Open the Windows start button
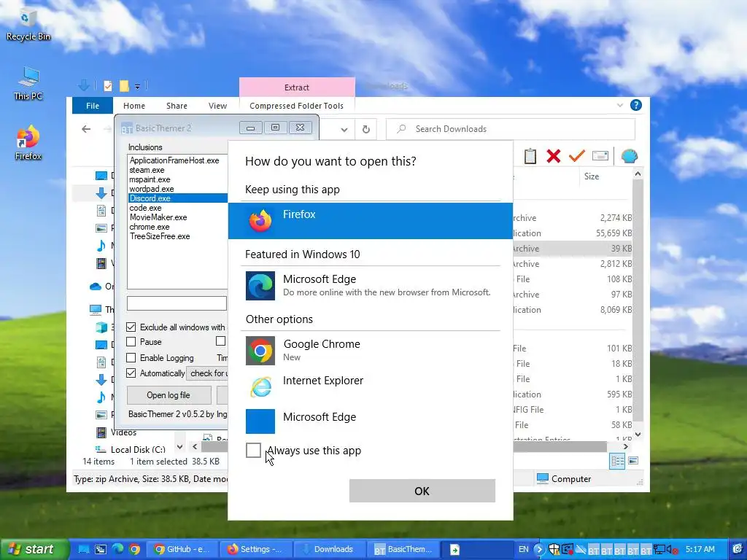 [x=34, y=549]
